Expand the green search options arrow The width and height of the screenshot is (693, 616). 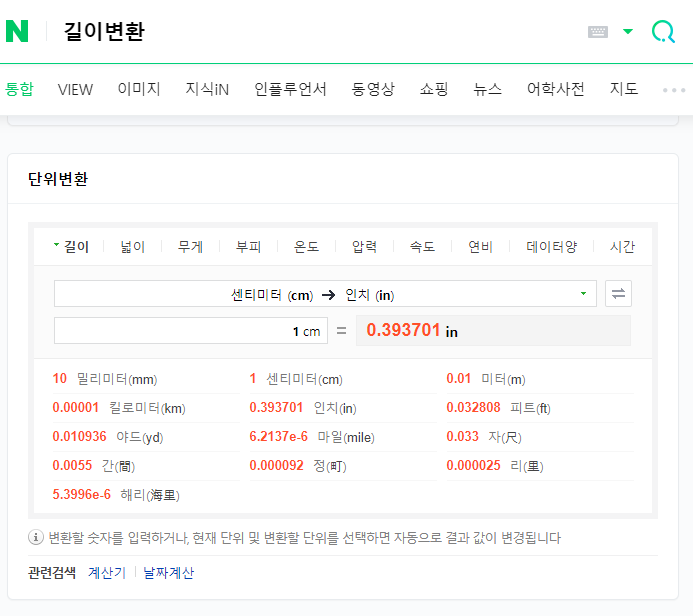coord(628,31)
